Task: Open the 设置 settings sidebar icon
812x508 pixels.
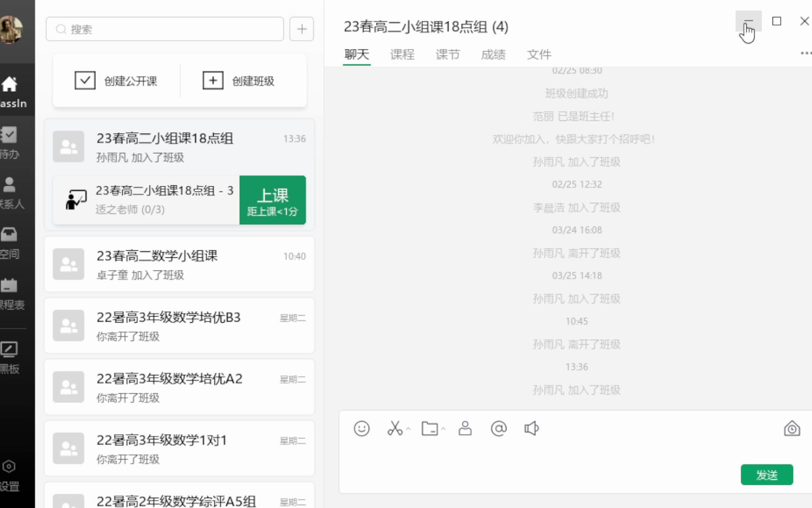Action: [10, 475]
